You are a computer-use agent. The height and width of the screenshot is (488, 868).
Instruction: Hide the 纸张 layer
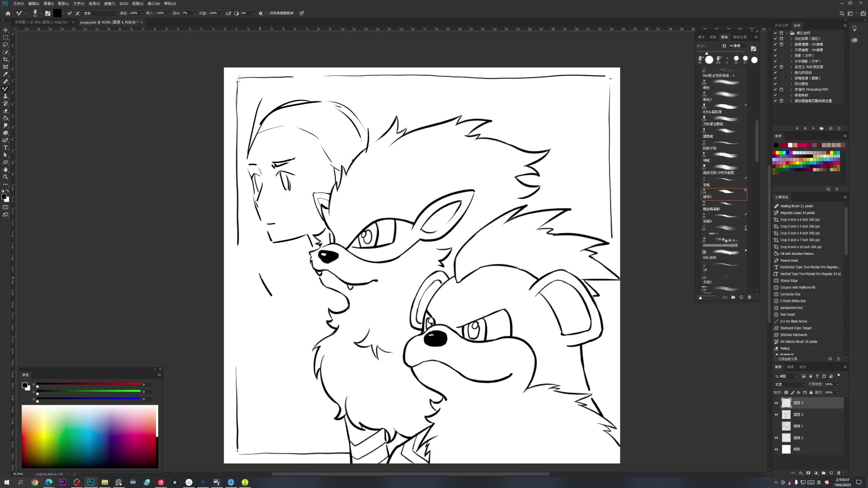pos(777,449)
